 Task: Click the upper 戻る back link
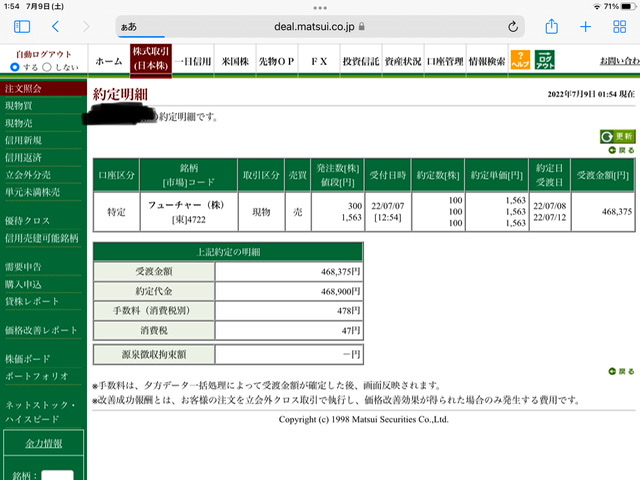tap(622, 150)
